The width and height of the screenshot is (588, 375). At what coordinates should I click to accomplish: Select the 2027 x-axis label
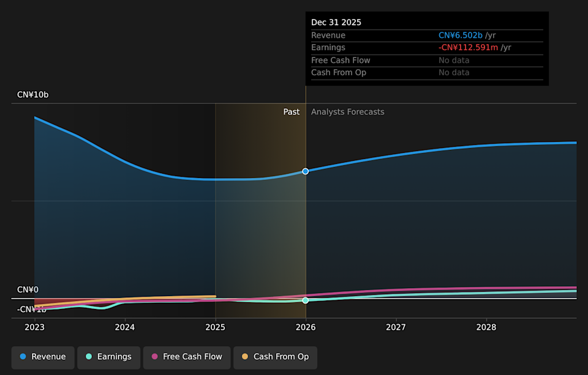396,327
